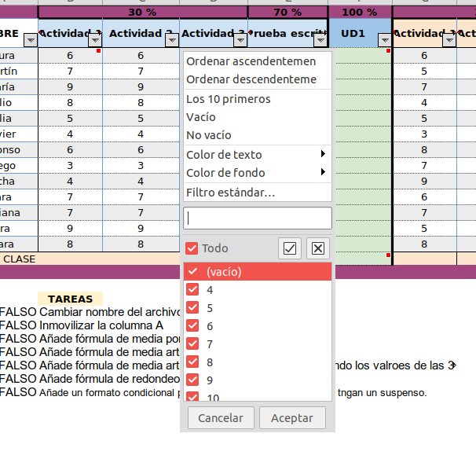Viewport: 476px width, 459px height.
Task: Select Vacío filter option
Action: click(x=258, y=117)
